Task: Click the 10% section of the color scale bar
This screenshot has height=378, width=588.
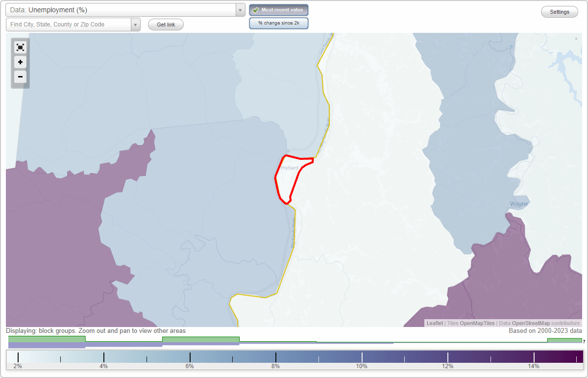Action: (x=362, y=357)
